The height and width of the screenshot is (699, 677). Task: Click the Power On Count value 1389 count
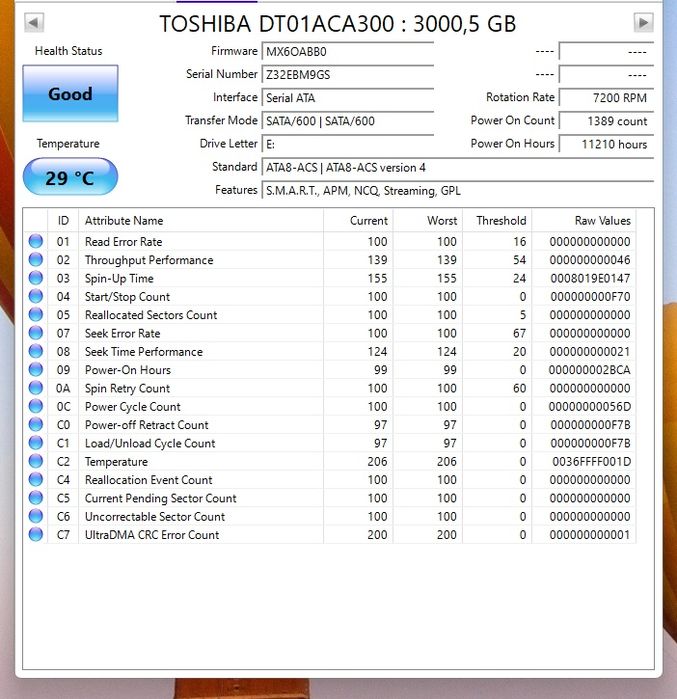[x=607, y=121]
